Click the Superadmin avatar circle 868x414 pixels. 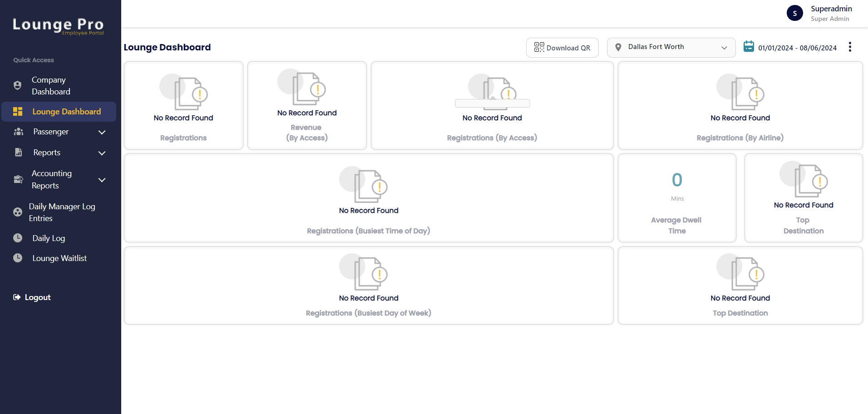click(x=794, y=13)
